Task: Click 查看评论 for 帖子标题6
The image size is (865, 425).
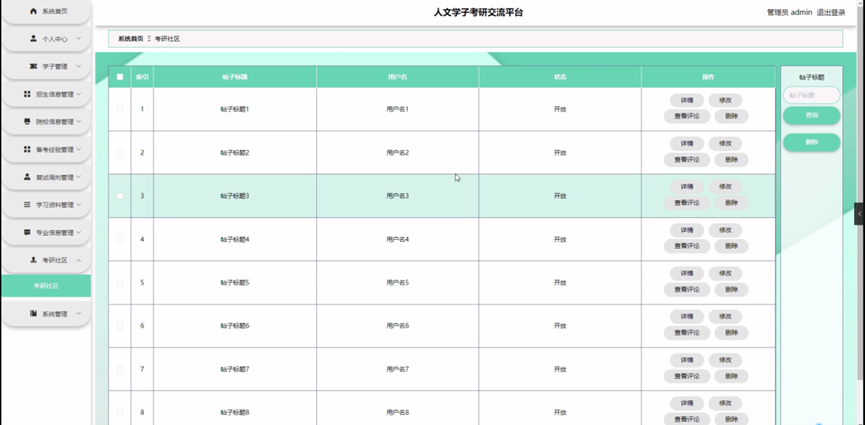Action: pos(687,333)
